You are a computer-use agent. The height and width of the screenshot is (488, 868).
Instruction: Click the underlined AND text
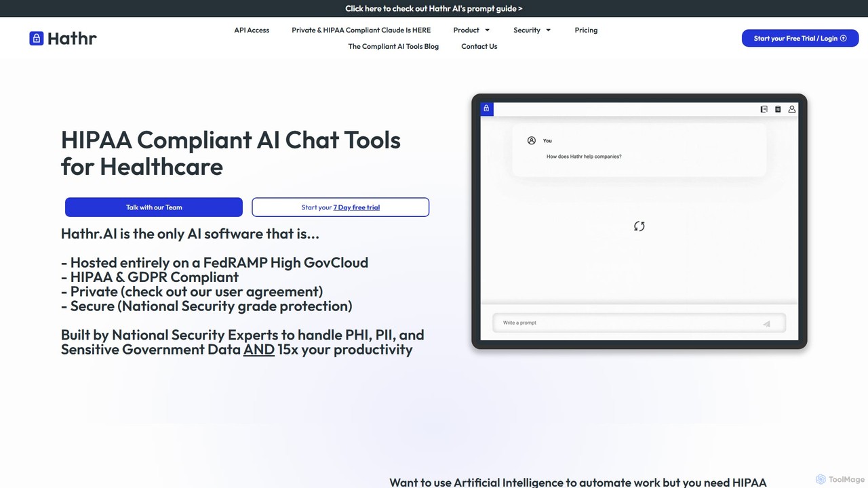click(x=259, y=350)
